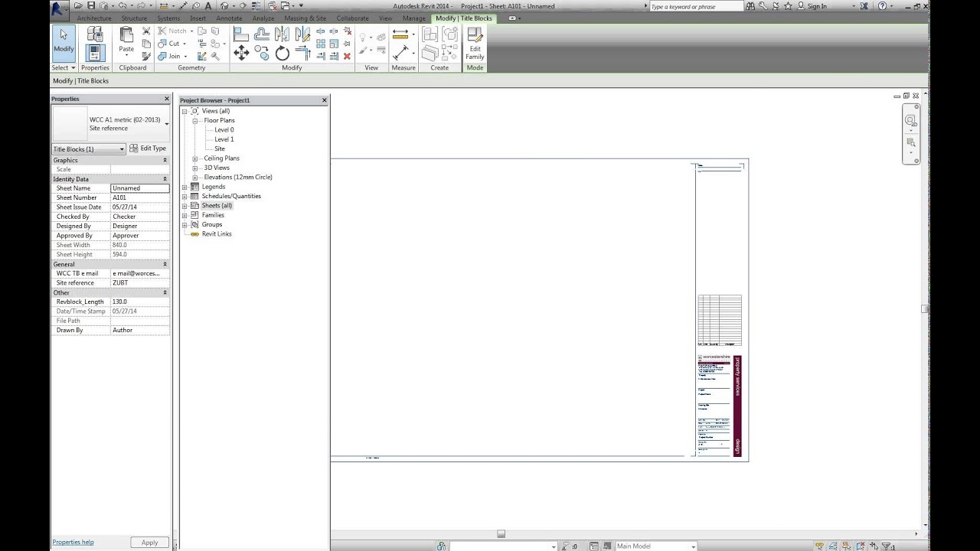Open the title block type selector dropdown
Screen dimensions: 980x551
click(166, 124)
